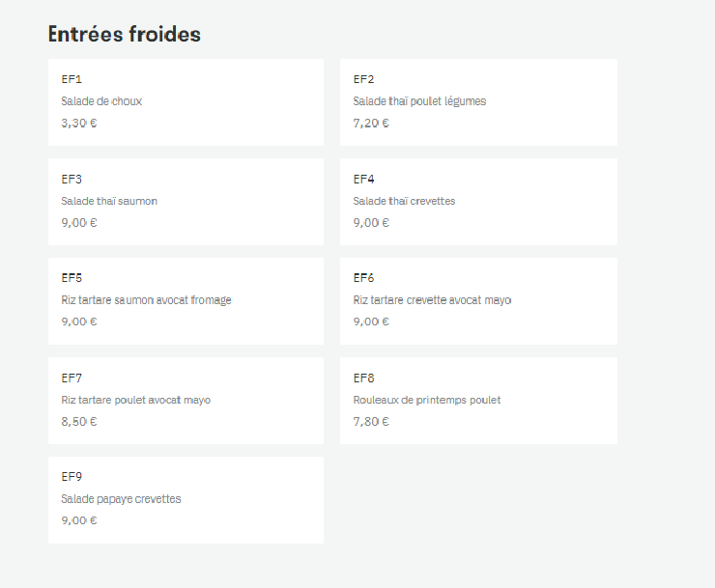Click the EF4 Salade thaï crevettes card

coord(478,202)
